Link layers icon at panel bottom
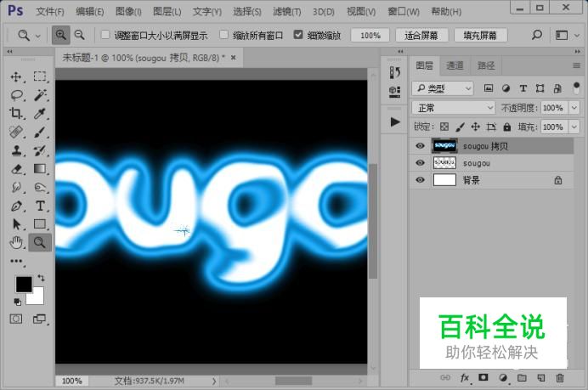 [x=445, y=377]
